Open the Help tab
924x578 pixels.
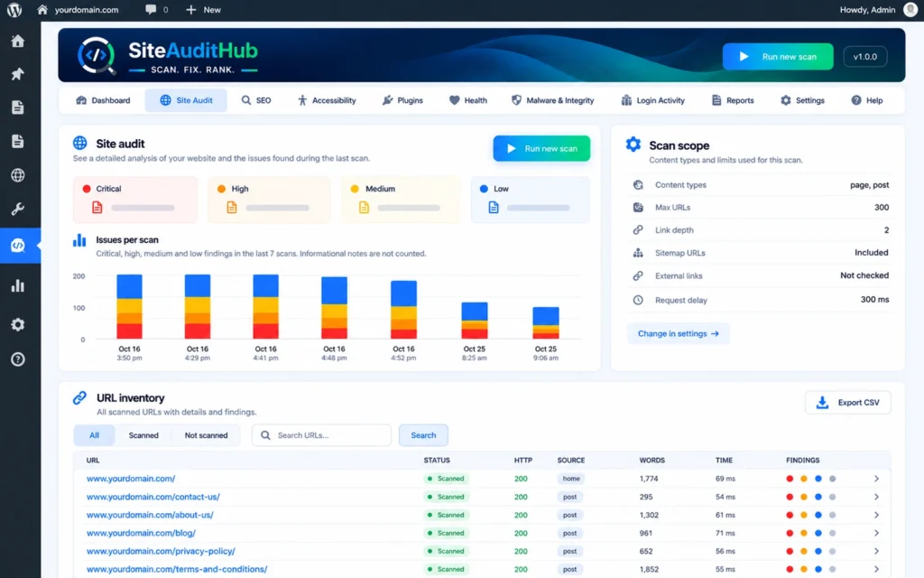[867, 100]
